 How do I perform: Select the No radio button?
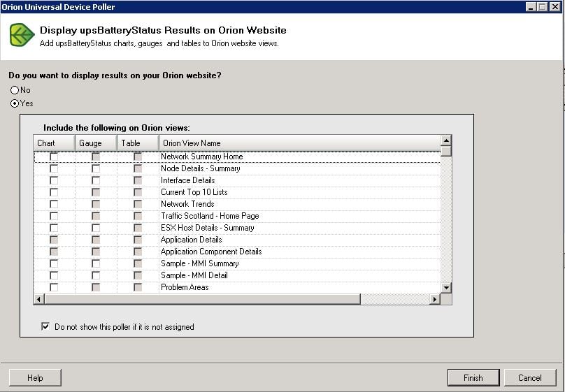pos(15,90)
